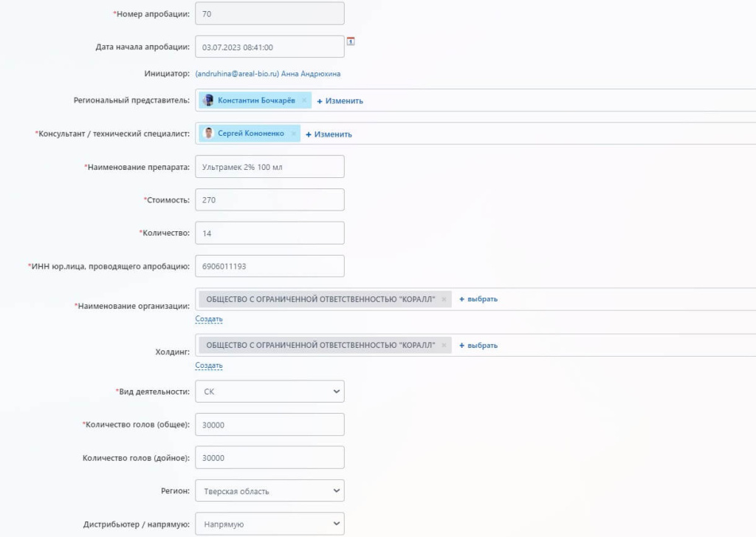Focus the Наименование препарата input field
Image resolution: width=756 pixels, height=537 pixels.
(269, 167)
